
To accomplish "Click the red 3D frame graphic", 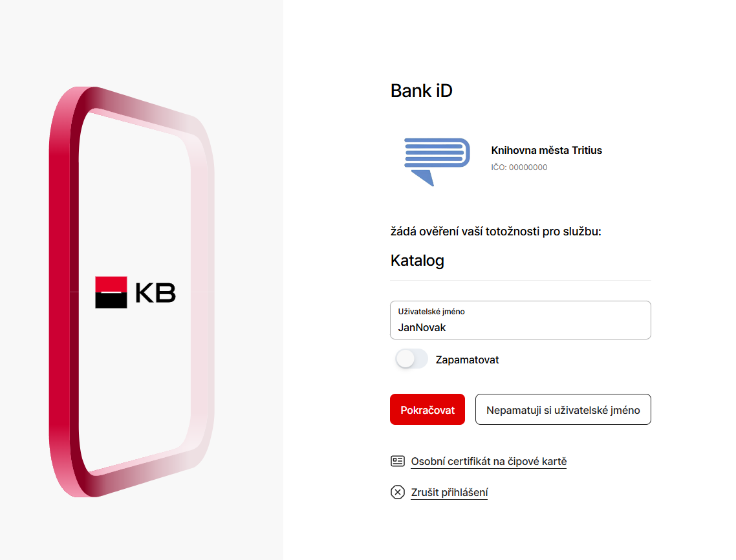I will click(x=63, y=291).
